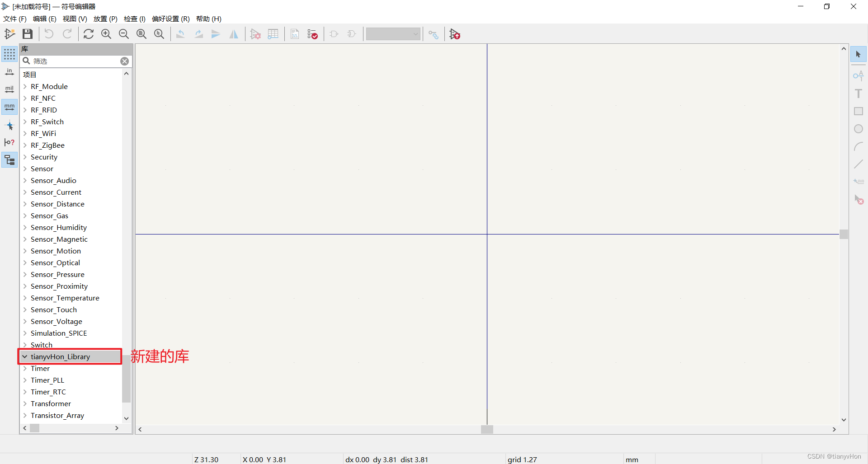
Task: Toggle the library tree panel
Action: point(9,160)
